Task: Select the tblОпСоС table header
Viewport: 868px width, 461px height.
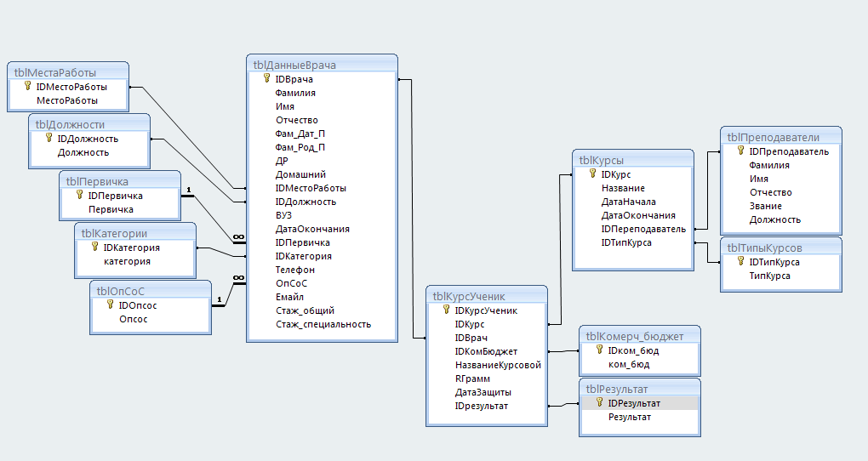Action: click(151, 291)
